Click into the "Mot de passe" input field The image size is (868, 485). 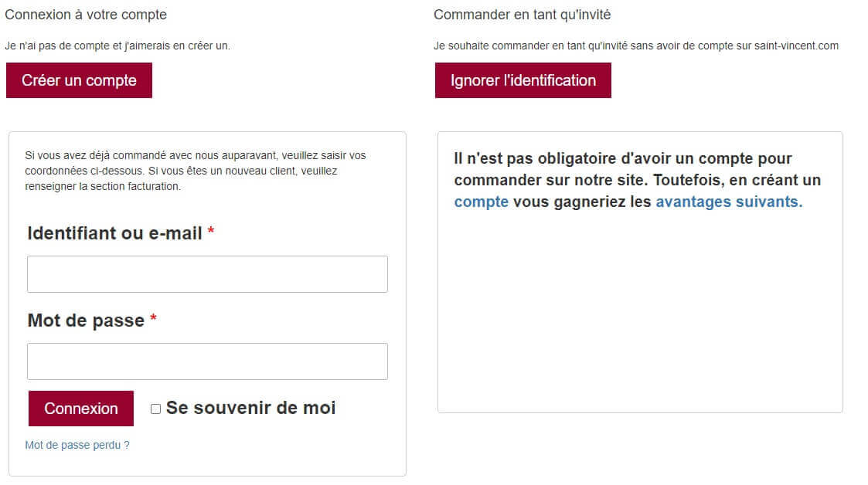[x=207, y=361]
